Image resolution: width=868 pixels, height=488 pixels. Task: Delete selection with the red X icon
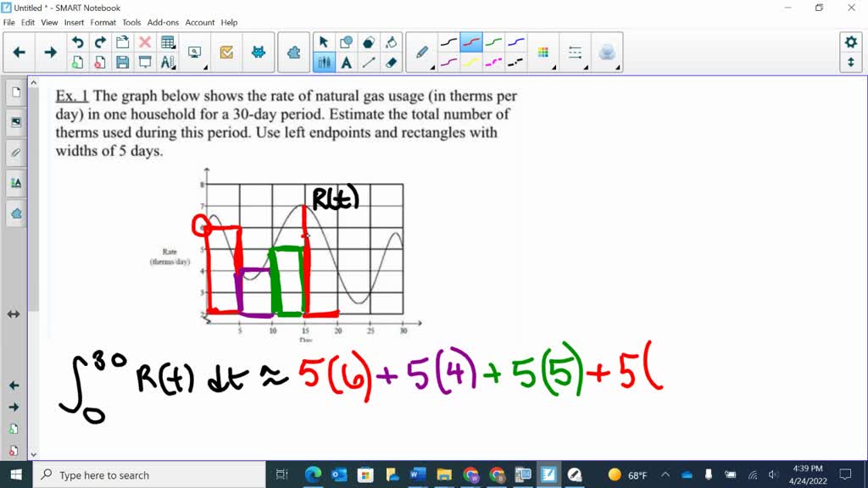(145, 42)
